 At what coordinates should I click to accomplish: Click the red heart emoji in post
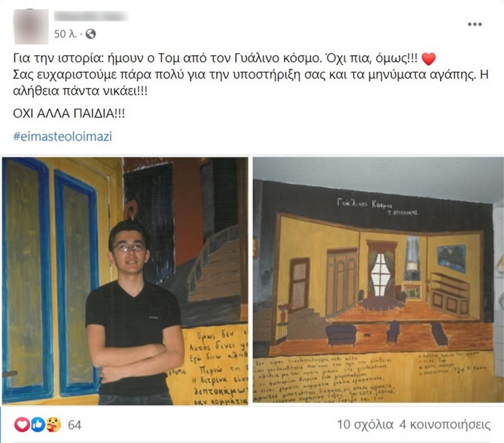[428, 59]
